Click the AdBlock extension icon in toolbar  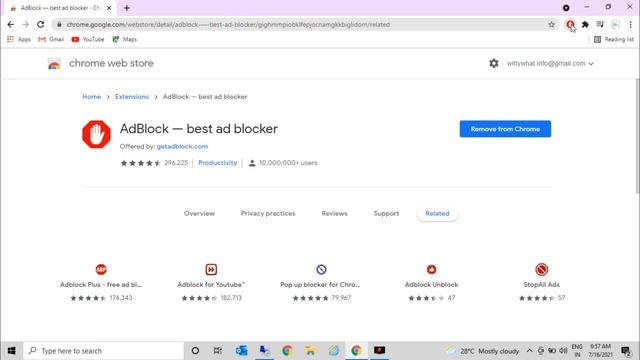tap(570, 24)
